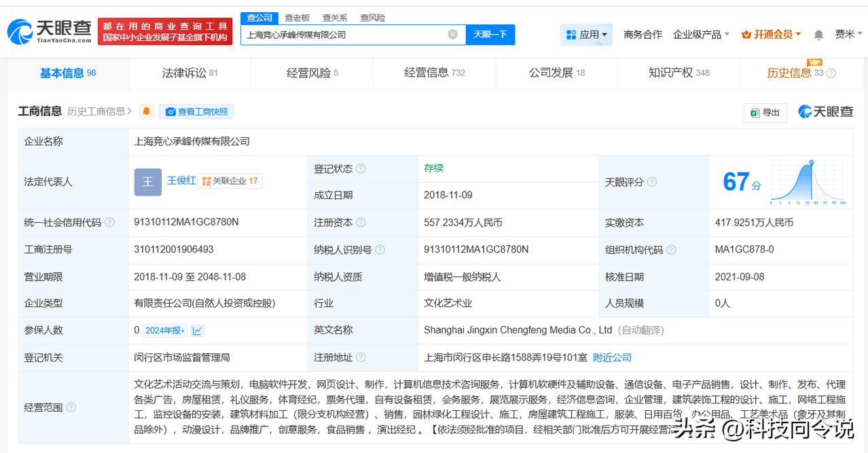The height and width of the screenshot is (453, 868).
Task: Switch to the 法律诉讼 tab
Action: click(189, 73)
